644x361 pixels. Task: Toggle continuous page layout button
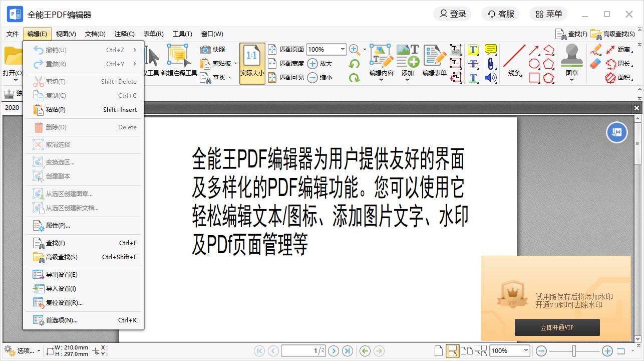(452, 351)
